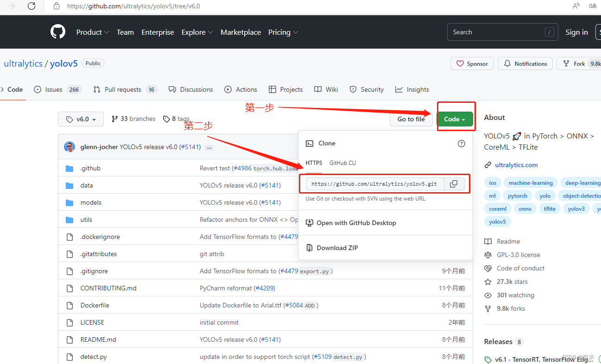Click the Sponsor heart button
The image size is (601, 364).
[472, 64]
